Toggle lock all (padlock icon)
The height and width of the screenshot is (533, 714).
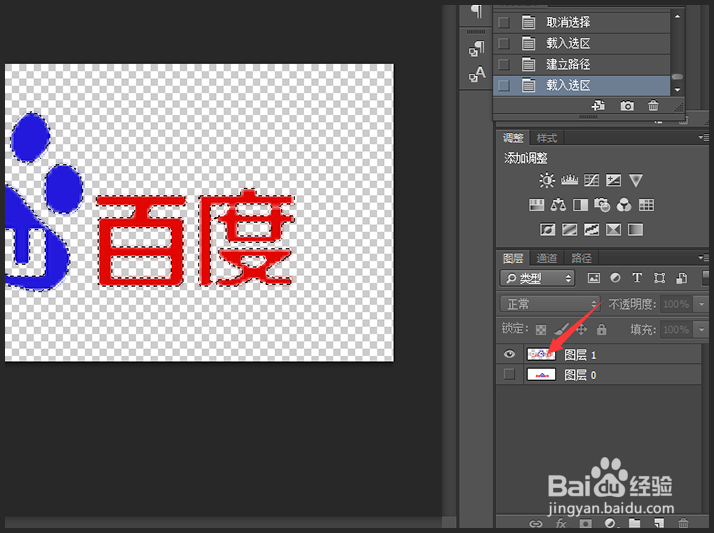tap(602, 329)
